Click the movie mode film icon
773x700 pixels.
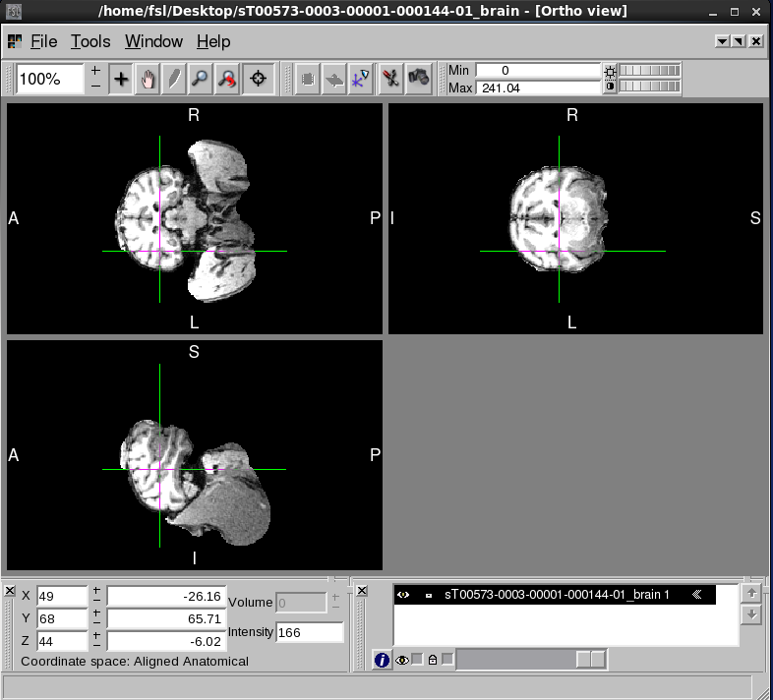tap(308, 79)
